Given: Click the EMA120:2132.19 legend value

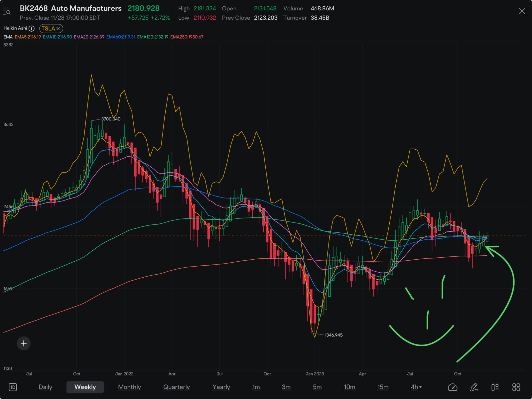Looking at the screenshot, I should click(x=153, y=37).
